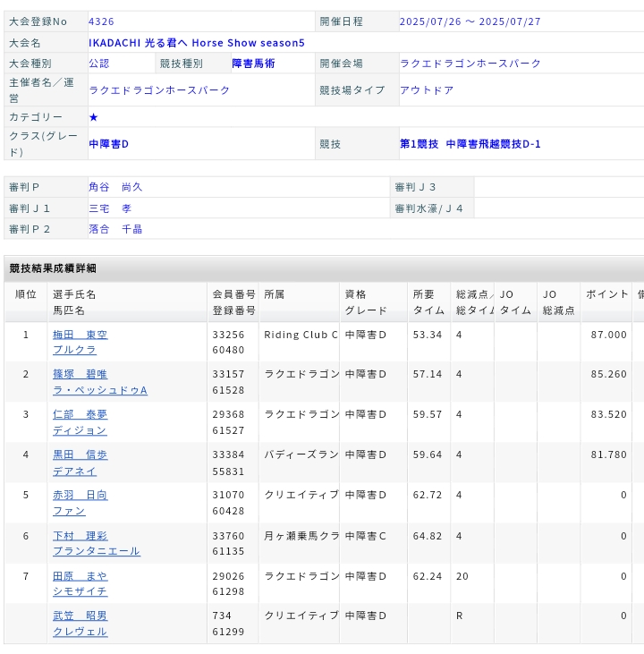Open horse ディジョン link
The image size is (644, 654).
pos(80,431)
